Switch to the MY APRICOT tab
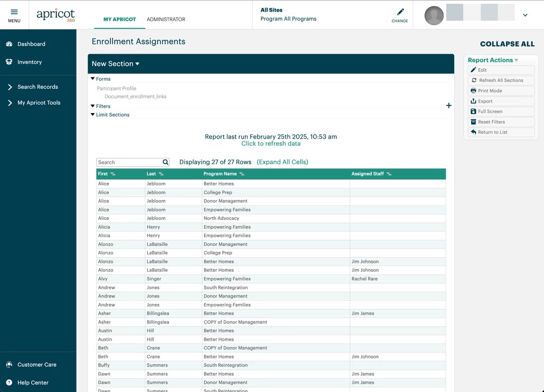 tap(120, 20)
